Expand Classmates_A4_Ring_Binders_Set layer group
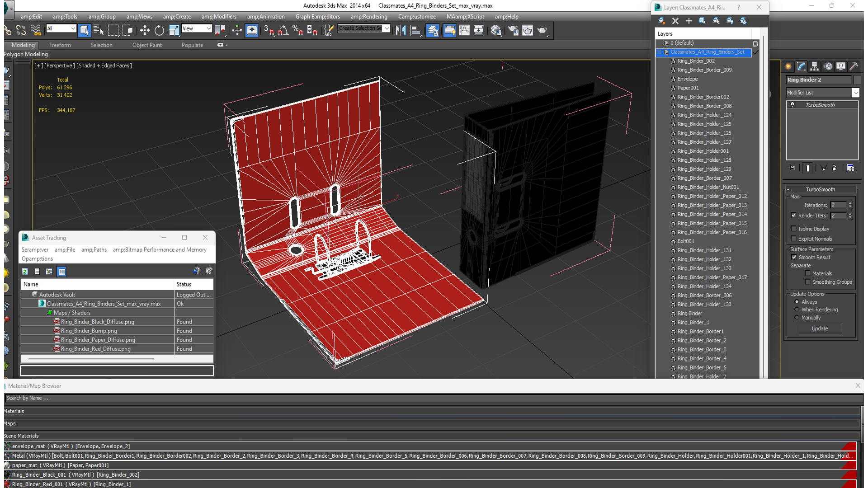The image size is (868, 488). coord(659,52)
